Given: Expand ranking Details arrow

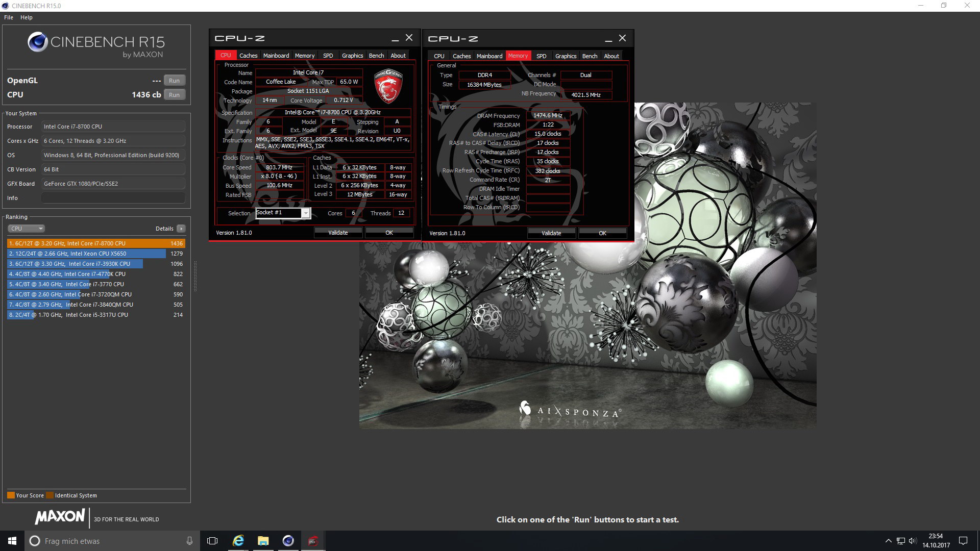Looking at the screenshot, I should tap(181, 229).
